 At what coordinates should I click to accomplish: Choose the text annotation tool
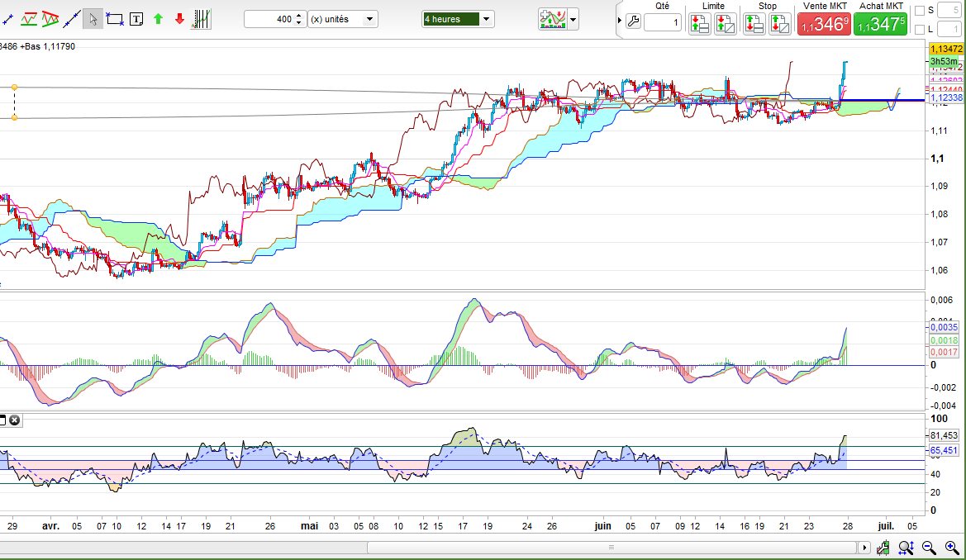[x=136, y=18]
